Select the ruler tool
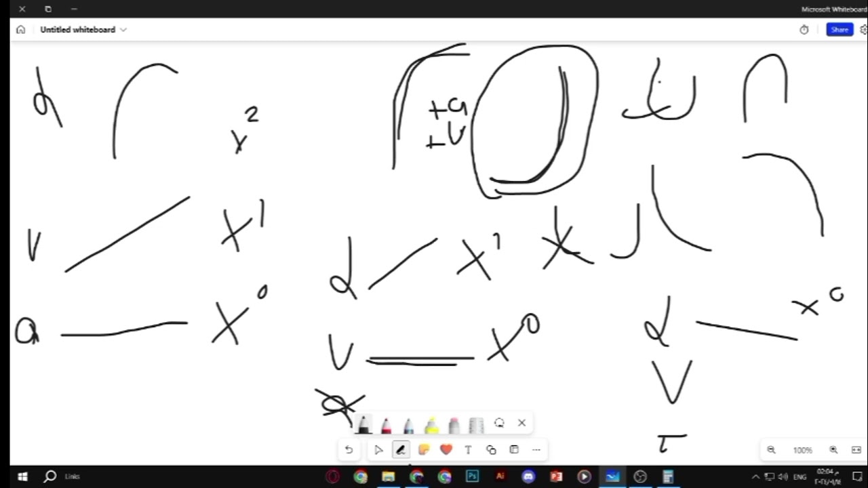This screenshot has height=488, width=868. [476, 424]
